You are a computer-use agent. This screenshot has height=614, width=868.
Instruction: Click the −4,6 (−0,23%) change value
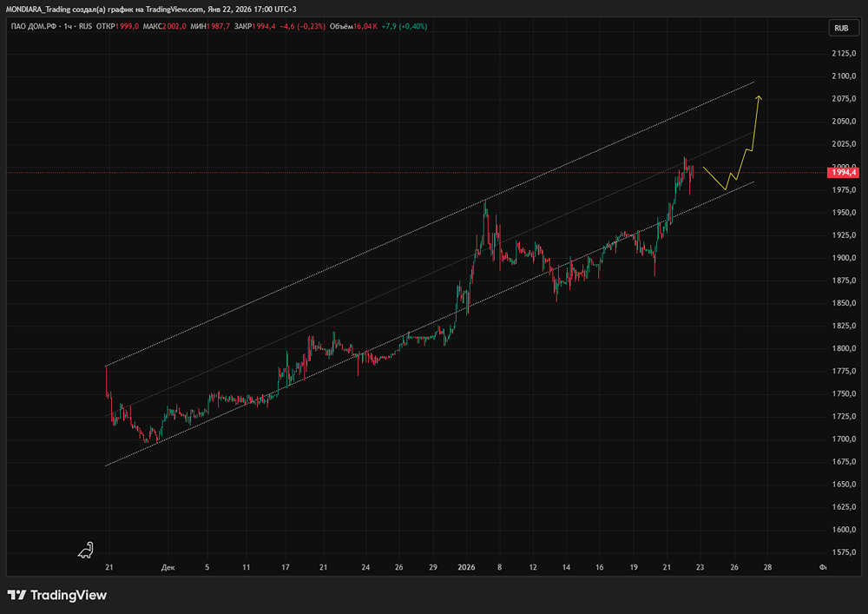[302, 26]
